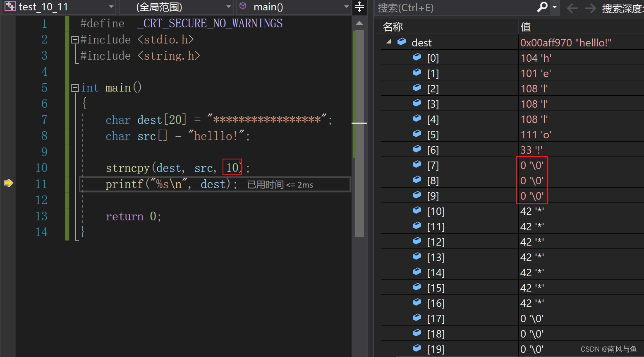Click the "helllo!" string literal on line 8
644x357 pixels.
217,136
